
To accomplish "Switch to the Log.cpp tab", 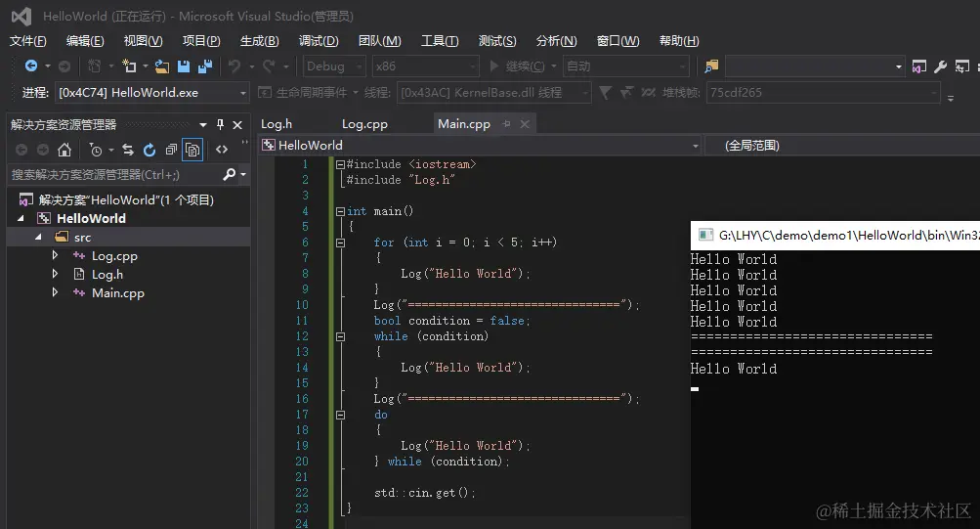I will click(x=364, y=124).
